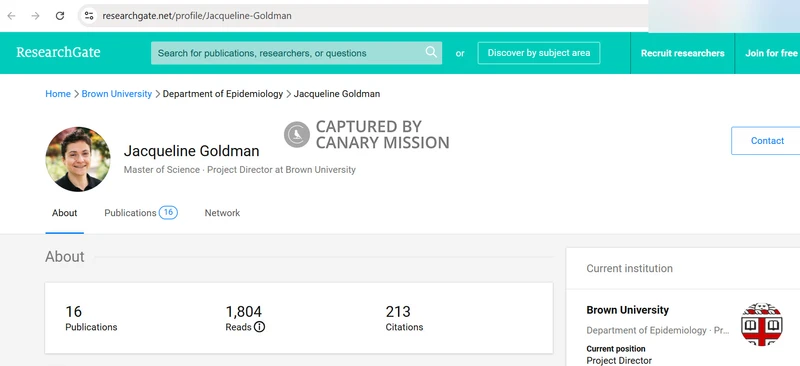Click Join for free
Screen dimensions: 800x366
[x=771, y=53]
